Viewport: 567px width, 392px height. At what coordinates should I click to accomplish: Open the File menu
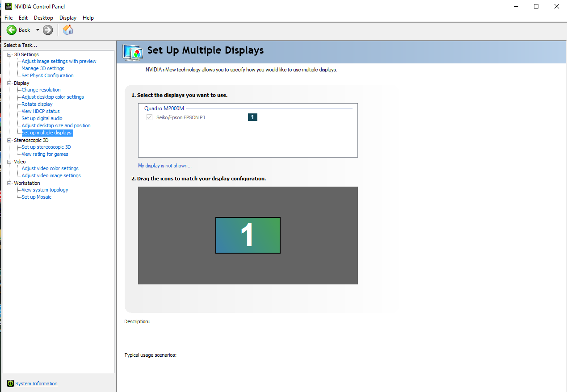click(x=8, y=18)
